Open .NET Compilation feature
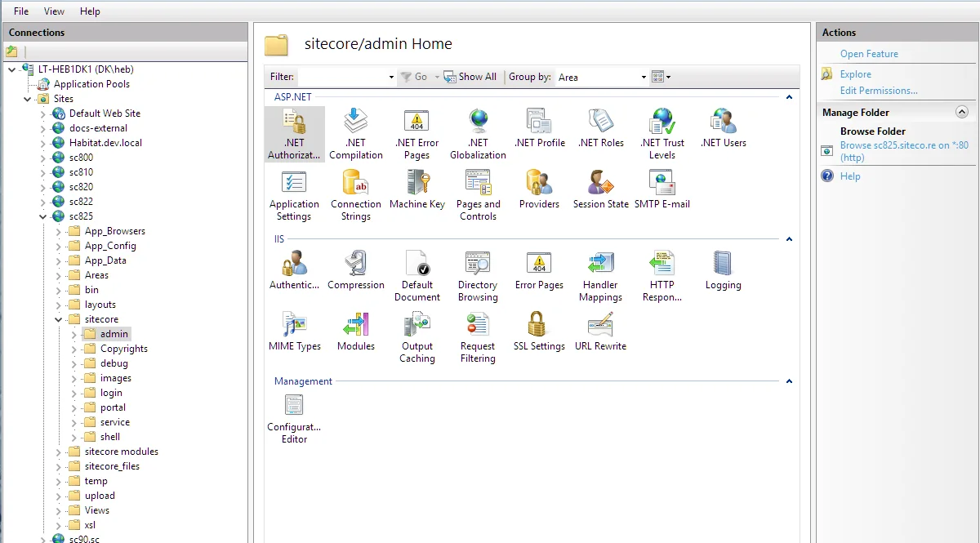 (356, 134)
